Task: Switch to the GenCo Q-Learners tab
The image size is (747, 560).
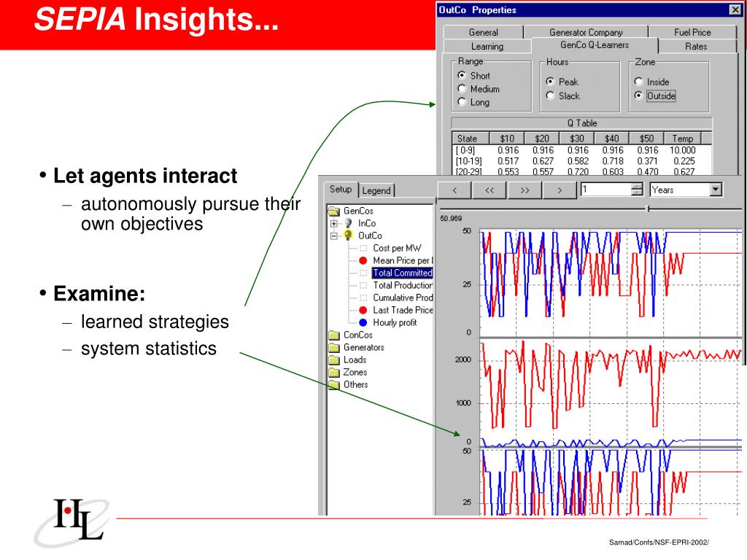Action: click(x=595, y=45)
